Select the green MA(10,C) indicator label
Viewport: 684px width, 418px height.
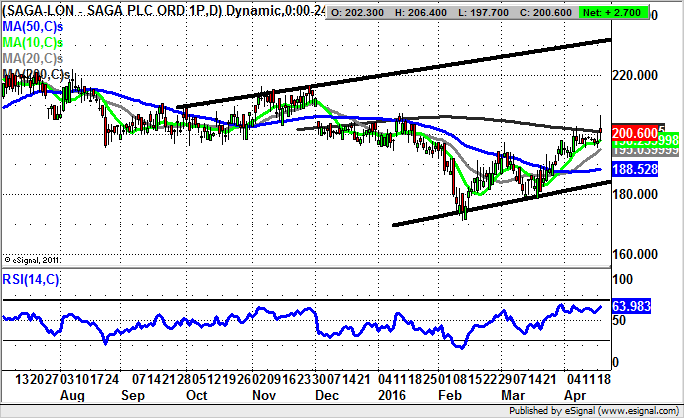34,45
